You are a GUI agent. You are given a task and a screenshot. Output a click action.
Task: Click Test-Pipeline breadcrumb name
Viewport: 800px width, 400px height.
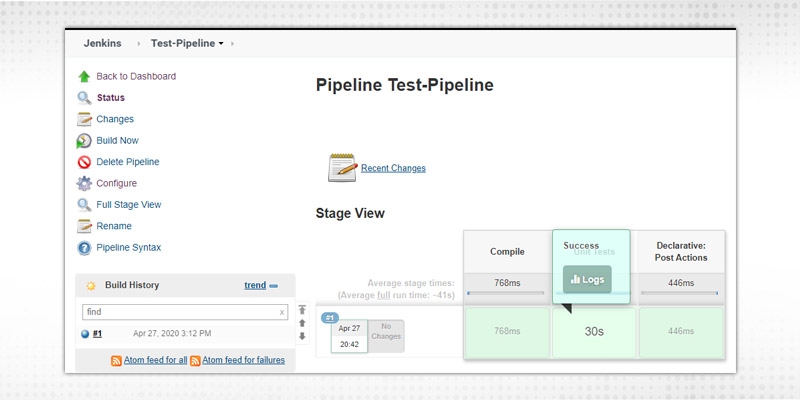(x=183, y=43)
